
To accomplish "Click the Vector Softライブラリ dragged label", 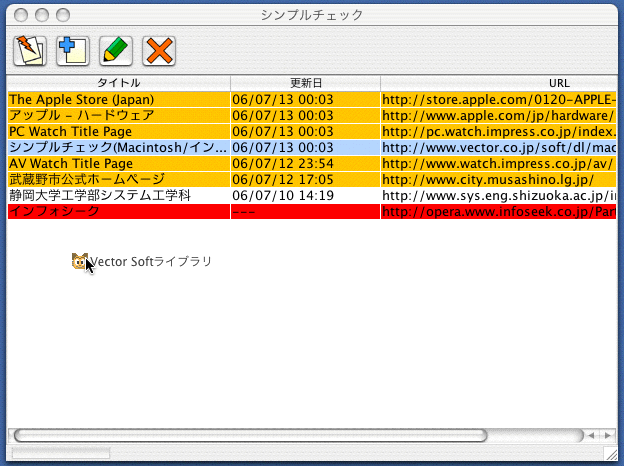I will coord(150,261).
